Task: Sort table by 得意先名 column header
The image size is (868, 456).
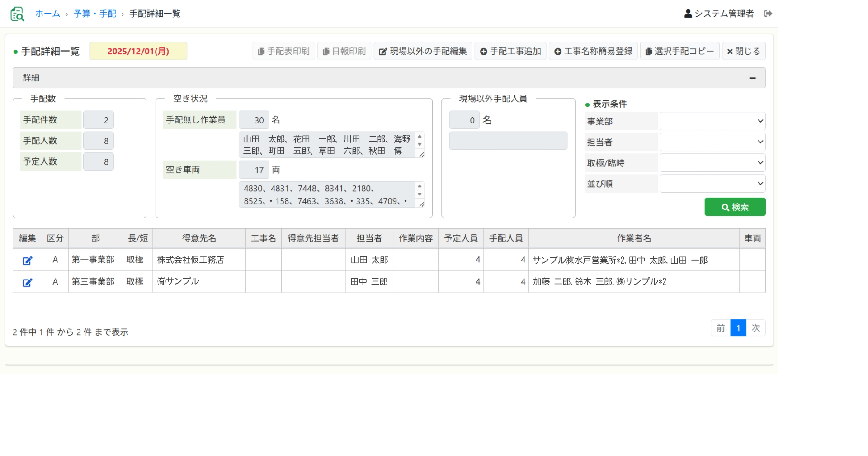Action: pos(199,238)
